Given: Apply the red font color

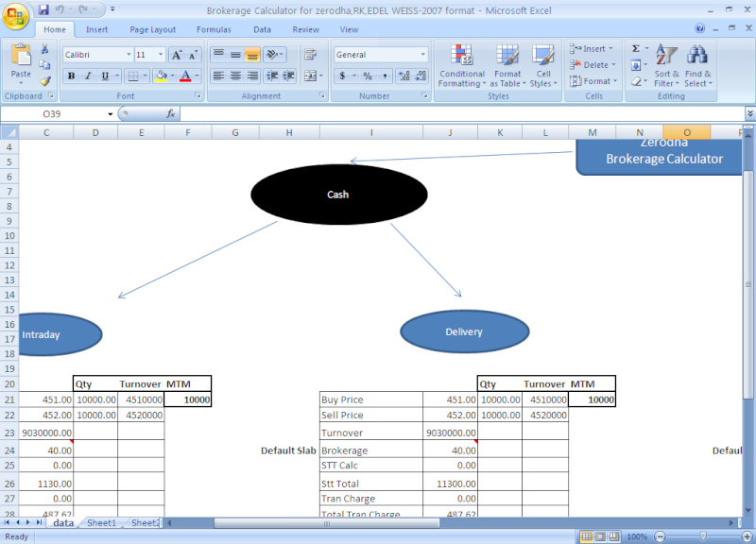Looking at the screenshot, I should click(185, 76).
